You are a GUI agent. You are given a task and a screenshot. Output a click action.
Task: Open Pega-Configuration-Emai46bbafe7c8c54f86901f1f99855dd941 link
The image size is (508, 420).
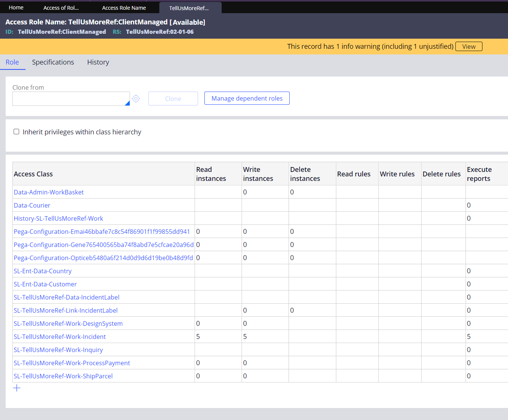point(102,232)
